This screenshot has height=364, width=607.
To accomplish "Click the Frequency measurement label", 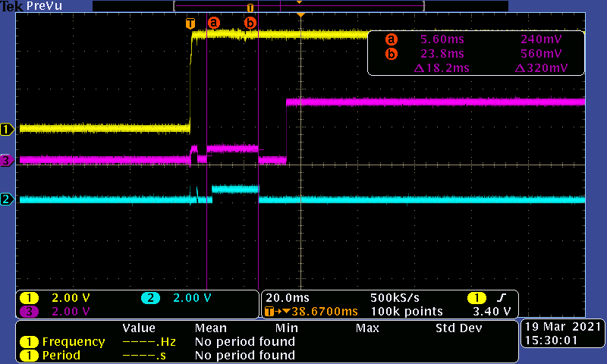I will pyautogui.click(x=74, y=342).
